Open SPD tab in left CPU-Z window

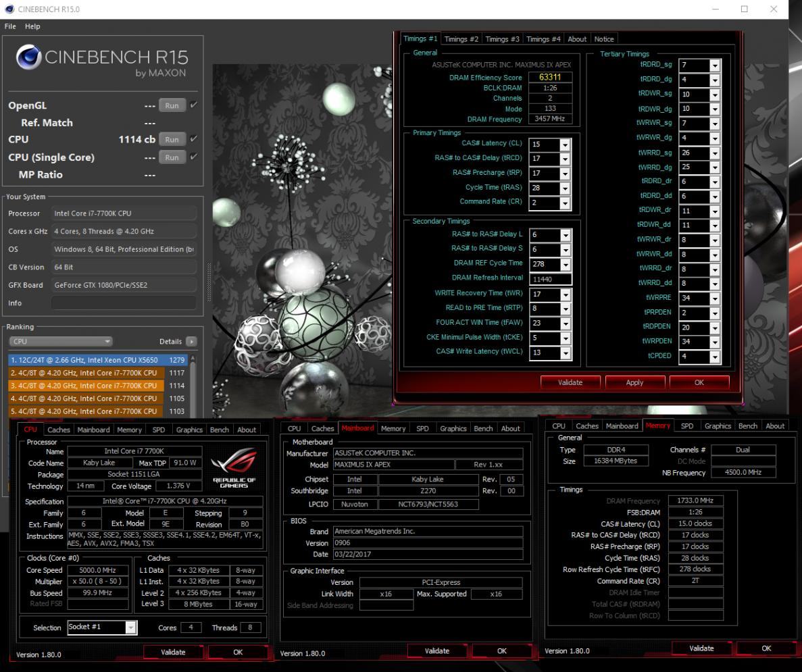(159, 430)
